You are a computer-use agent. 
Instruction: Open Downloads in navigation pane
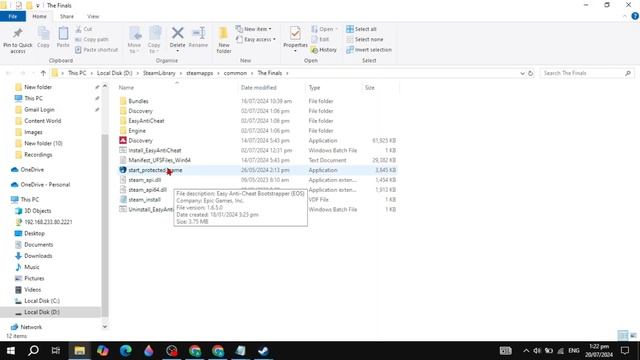[x=38, y=256]
